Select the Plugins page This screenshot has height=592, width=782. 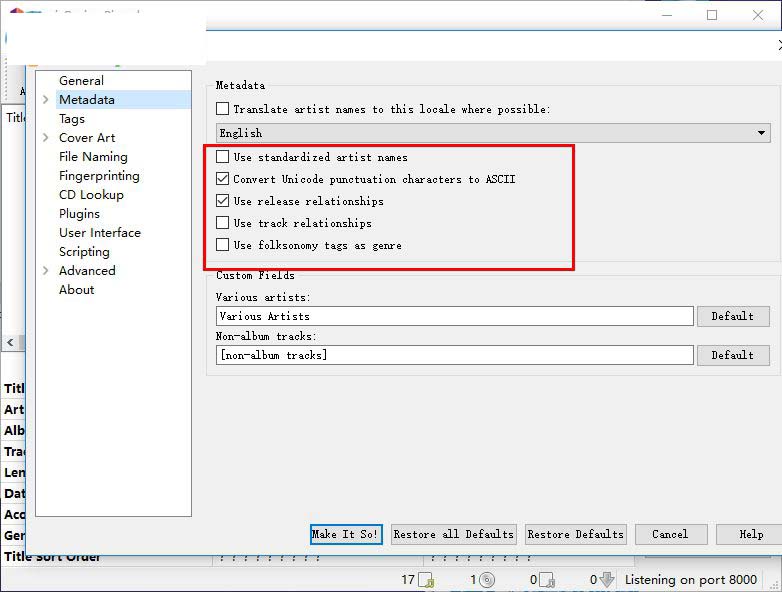79,213
